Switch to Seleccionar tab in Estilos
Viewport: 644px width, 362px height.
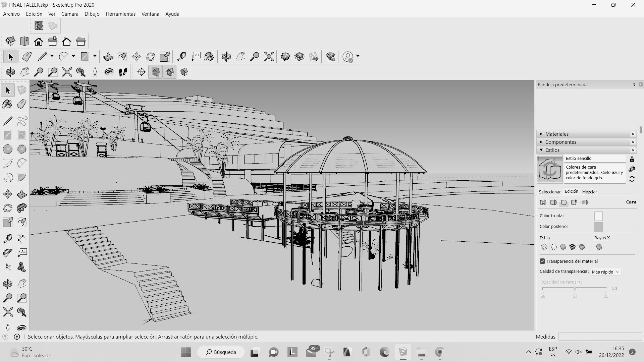pos(549,192)
